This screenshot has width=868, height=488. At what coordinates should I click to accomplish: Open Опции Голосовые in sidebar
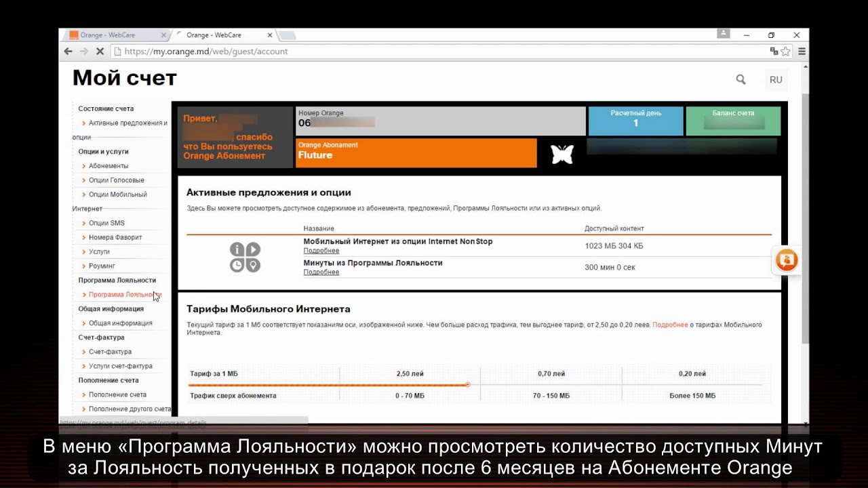[116, 180]
